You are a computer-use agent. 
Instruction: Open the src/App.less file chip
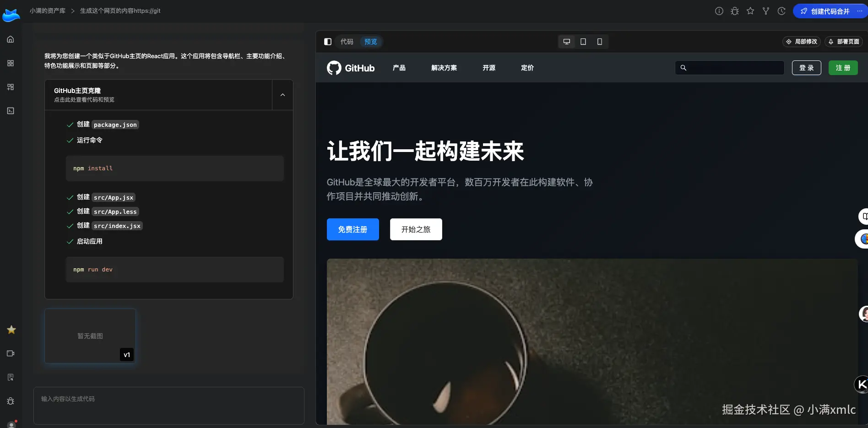coord(115,211)
